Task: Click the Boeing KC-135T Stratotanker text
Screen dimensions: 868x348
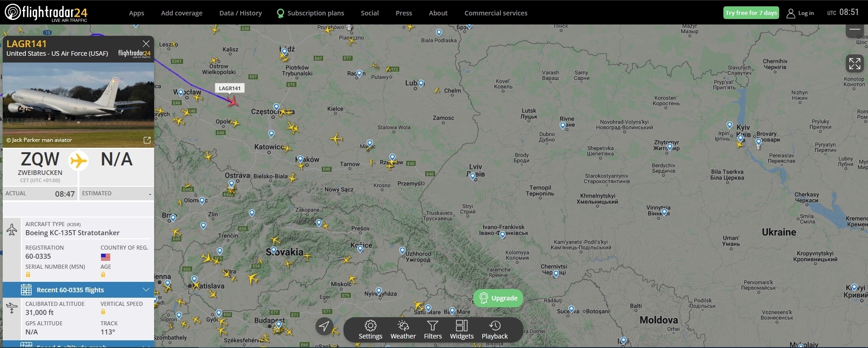Action: click(73, 232)
